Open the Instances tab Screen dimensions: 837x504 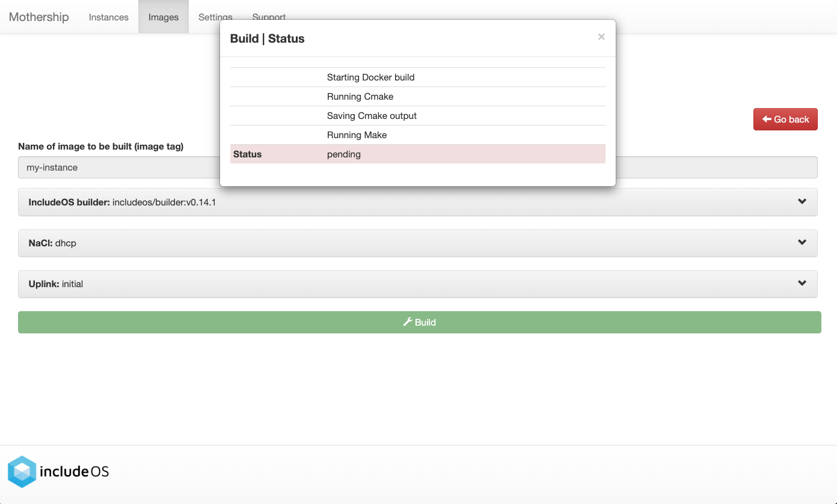pyautogui.click(x=109, y=17)
